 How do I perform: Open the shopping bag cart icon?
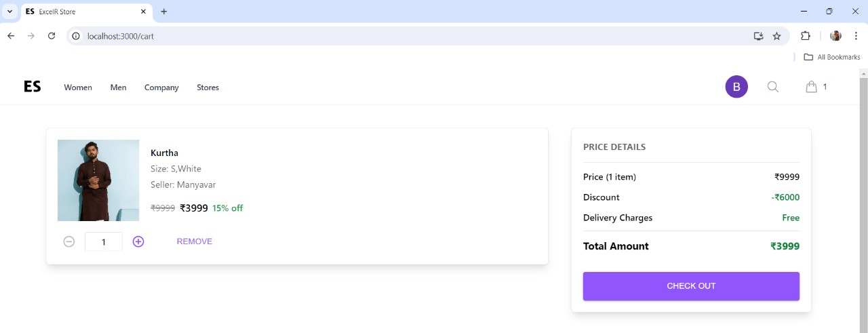pyautogui.click(x=811, y=87)
